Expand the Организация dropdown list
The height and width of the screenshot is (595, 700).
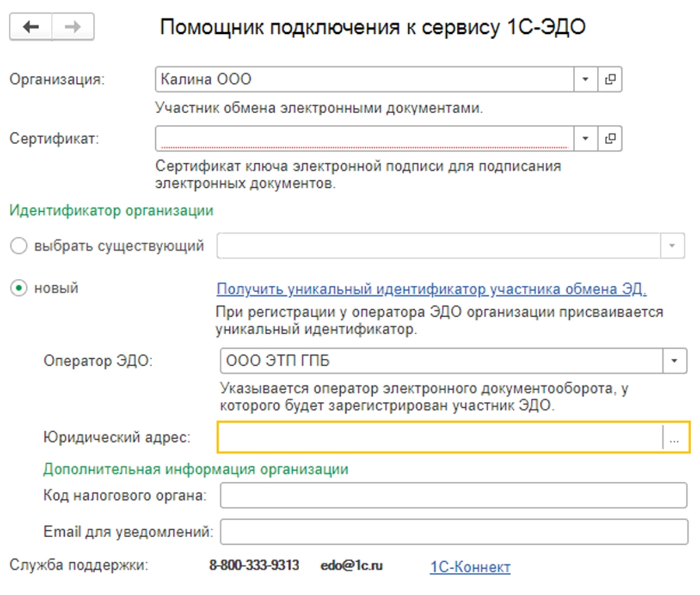(x=586, y=79)
